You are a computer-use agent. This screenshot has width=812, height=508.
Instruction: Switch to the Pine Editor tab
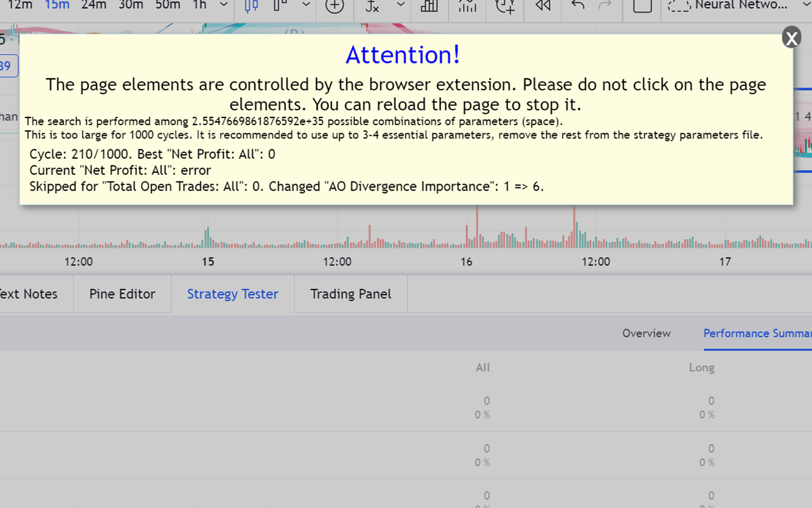click(122, 294)
